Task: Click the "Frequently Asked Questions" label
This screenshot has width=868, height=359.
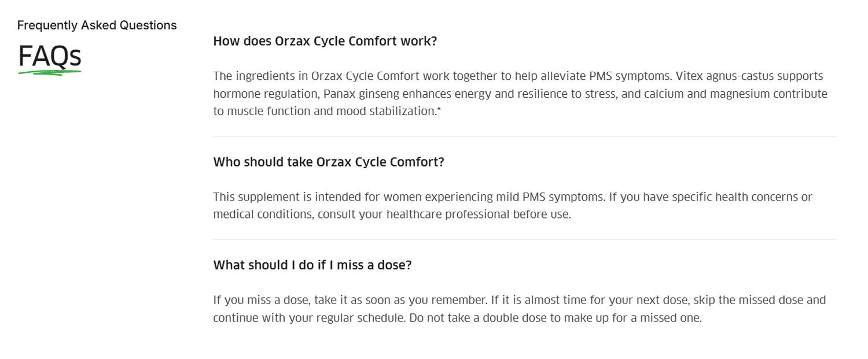Action: pyautogui.click(x=97, y=25)
